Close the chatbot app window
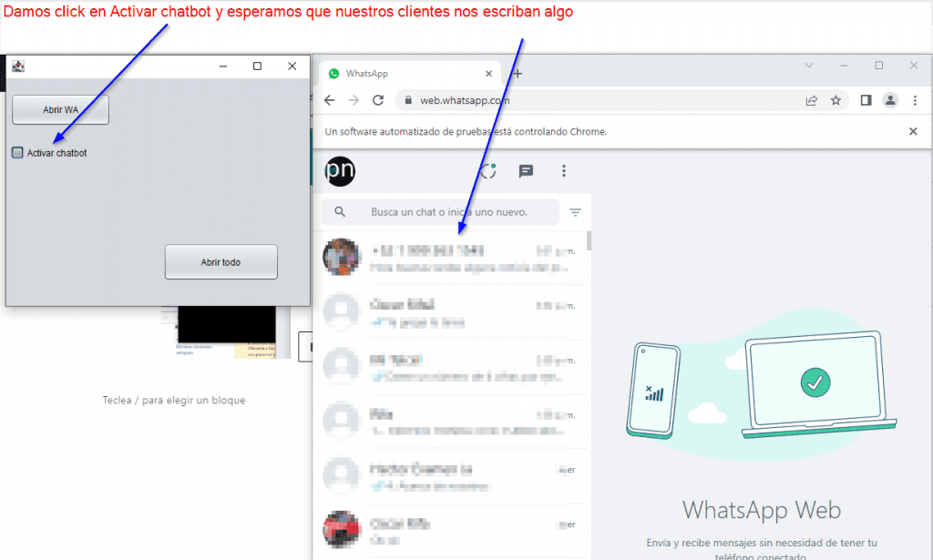Screen dimensions: 933x560 (292, 66)
